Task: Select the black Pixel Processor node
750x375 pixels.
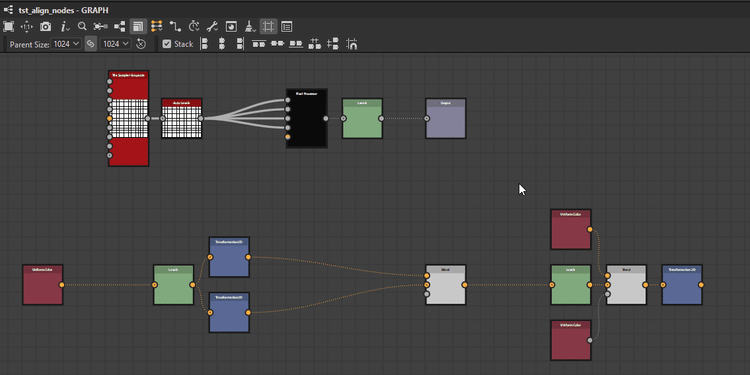Action: point(307,118)
